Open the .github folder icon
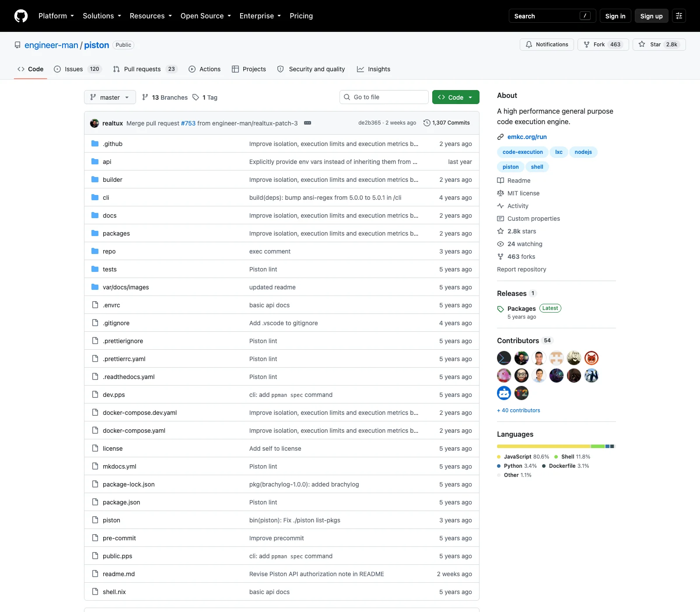 pyautogui.click(x=95, y=143)
